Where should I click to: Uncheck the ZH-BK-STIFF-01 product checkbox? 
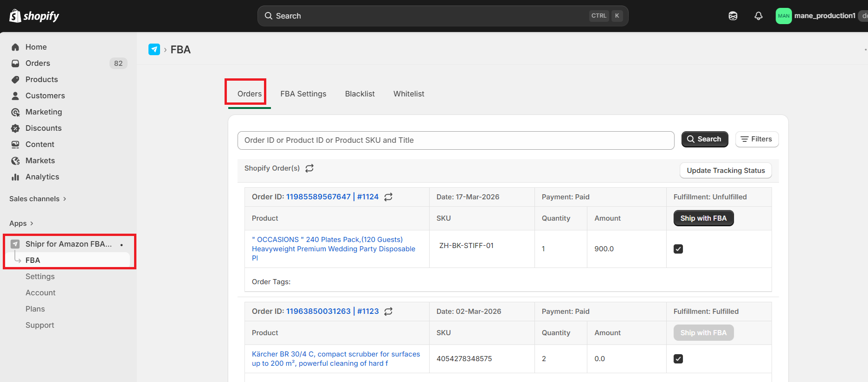click(x=678, y=249)
